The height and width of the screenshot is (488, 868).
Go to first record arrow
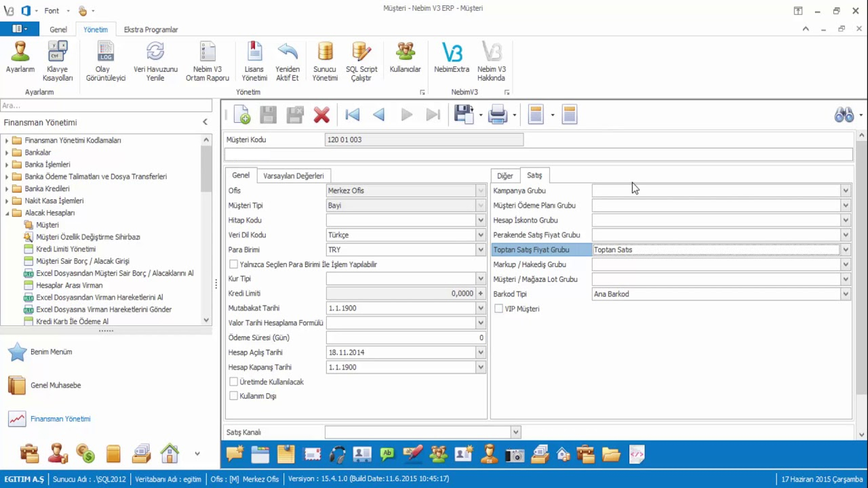click(353, 115)
